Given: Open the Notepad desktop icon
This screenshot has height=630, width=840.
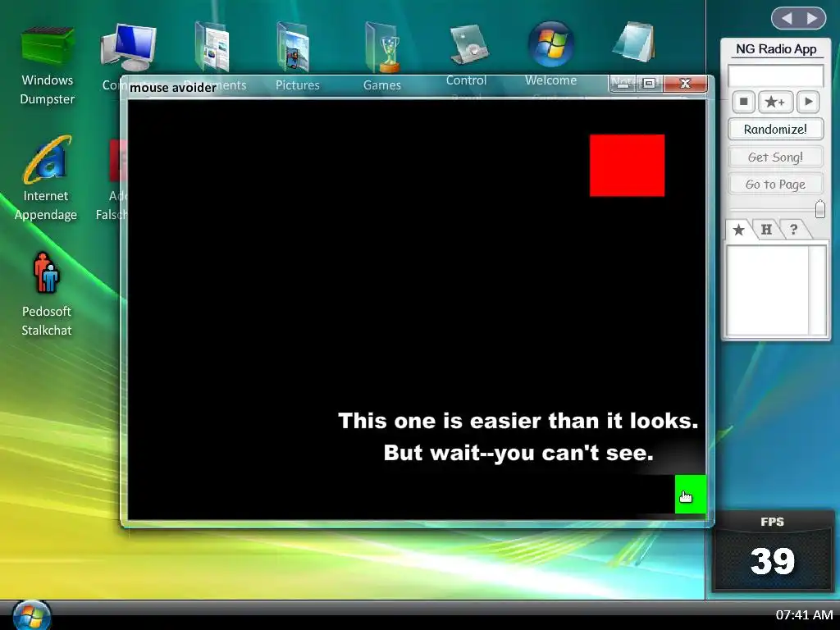Looking at the screenshot, I should point(635,42).
